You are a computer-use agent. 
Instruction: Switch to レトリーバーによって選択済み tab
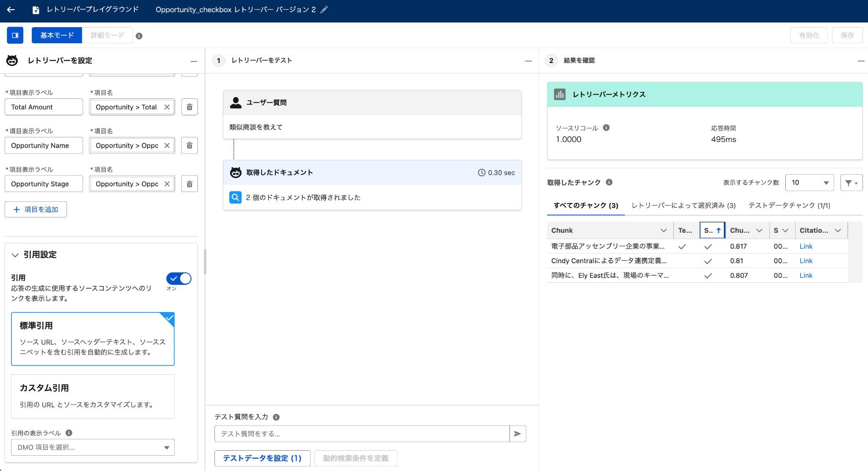click(x=684, y=206)
